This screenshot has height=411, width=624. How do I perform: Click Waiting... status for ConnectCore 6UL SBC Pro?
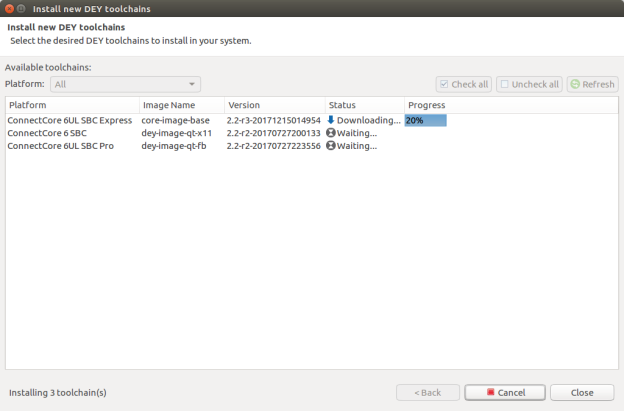point(357,146)
